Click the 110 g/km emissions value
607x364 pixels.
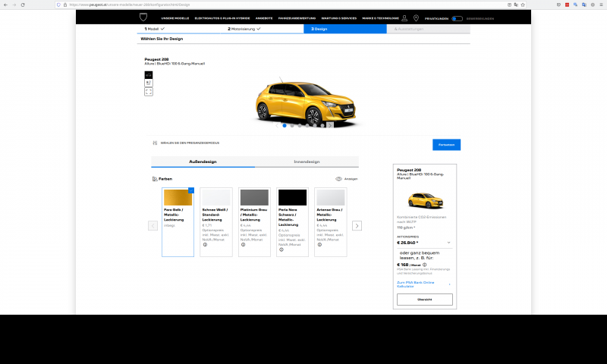[x=406, y=227]
